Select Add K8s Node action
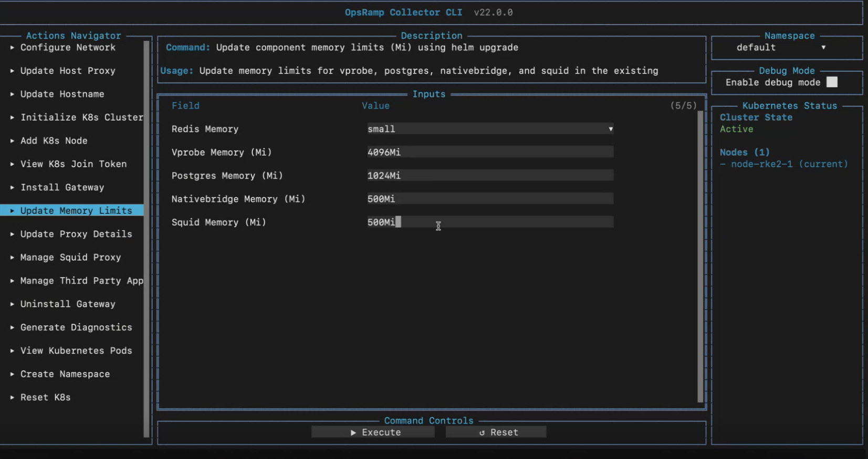This screenshot has width=868, height=459. (54, 141)
